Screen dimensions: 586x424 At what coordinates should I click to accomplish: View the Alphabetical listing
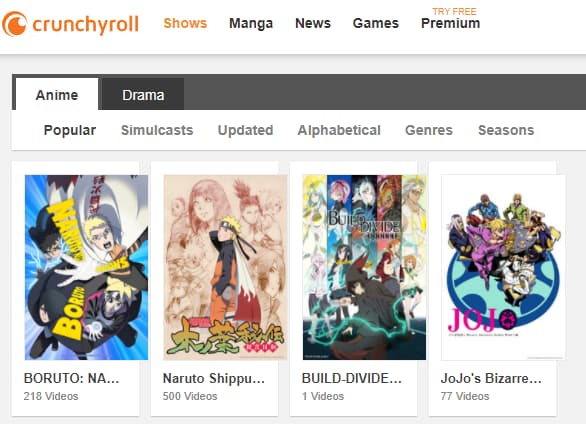[x=339, y=130]
